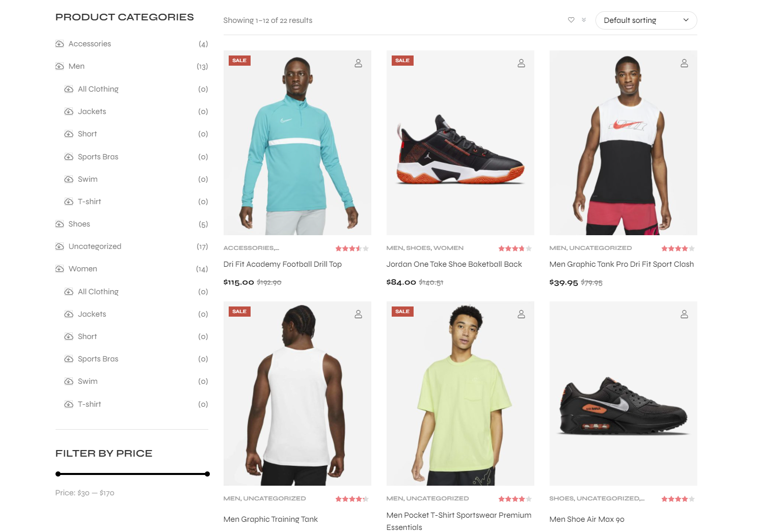
Task: Open T-shirt under Women category
Action: pos(89,404)
